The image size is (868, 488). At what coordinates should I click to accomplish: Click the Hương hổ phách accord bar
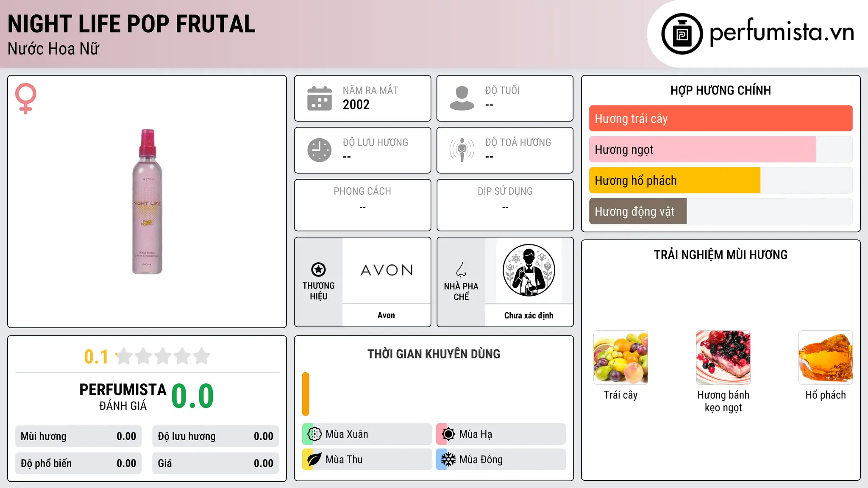point(721,180)
